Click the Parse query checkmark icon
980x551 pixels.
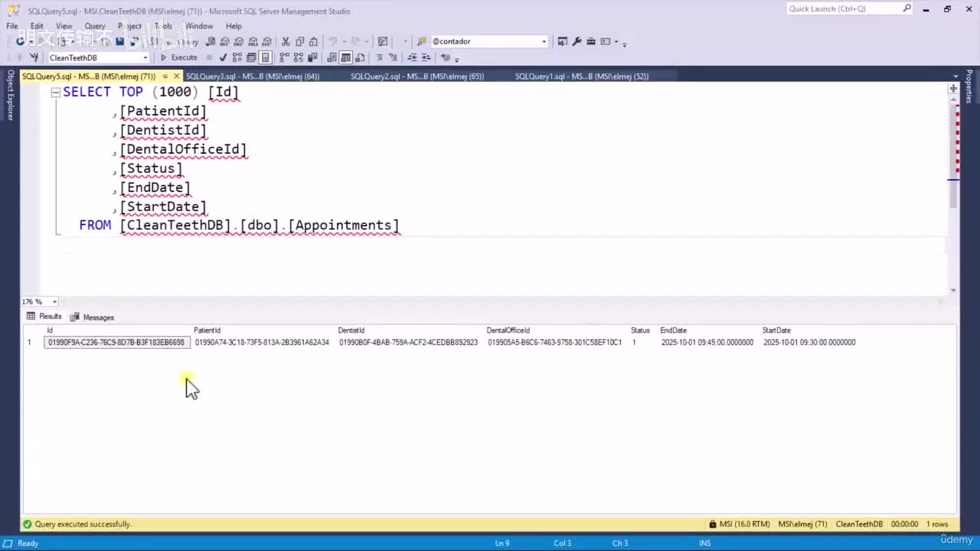pos(223,57)
